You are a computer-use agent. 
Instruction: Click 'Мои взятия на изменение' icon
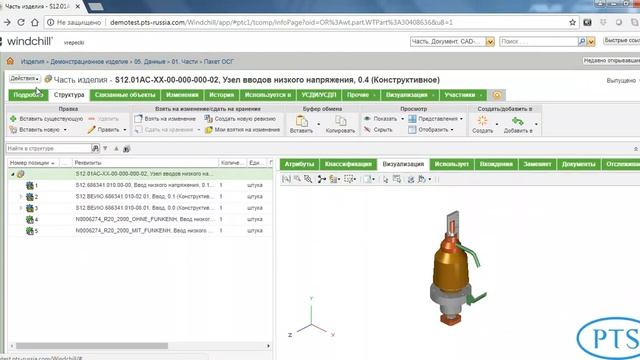[209, 130]
